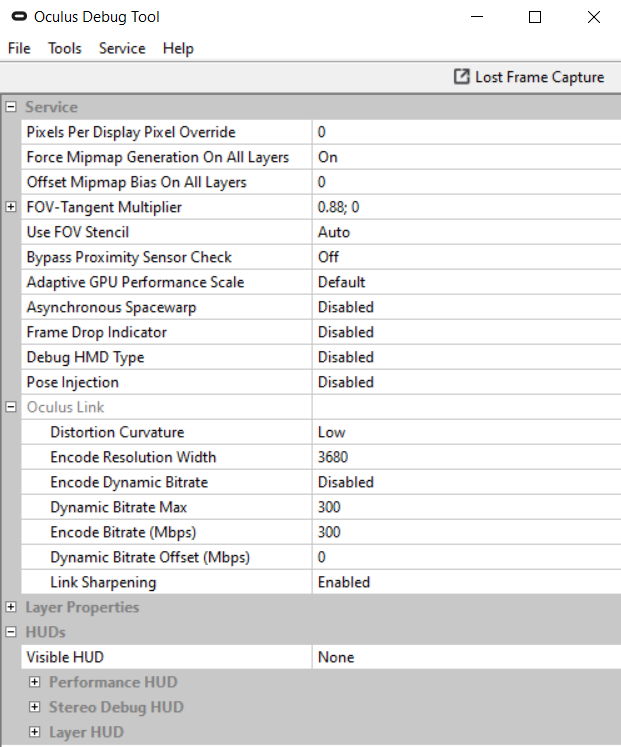621x747 pixels.
Task: Edit Encode Resolution Width value 3680
Action: click(467, 457)
